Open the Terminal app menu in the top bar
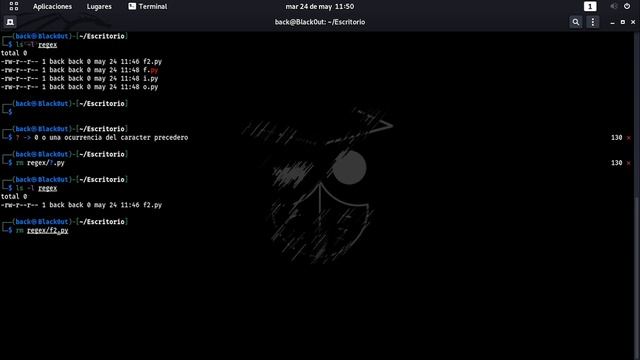The width and height of the screenshot is (640, 360). click(147, 7)
